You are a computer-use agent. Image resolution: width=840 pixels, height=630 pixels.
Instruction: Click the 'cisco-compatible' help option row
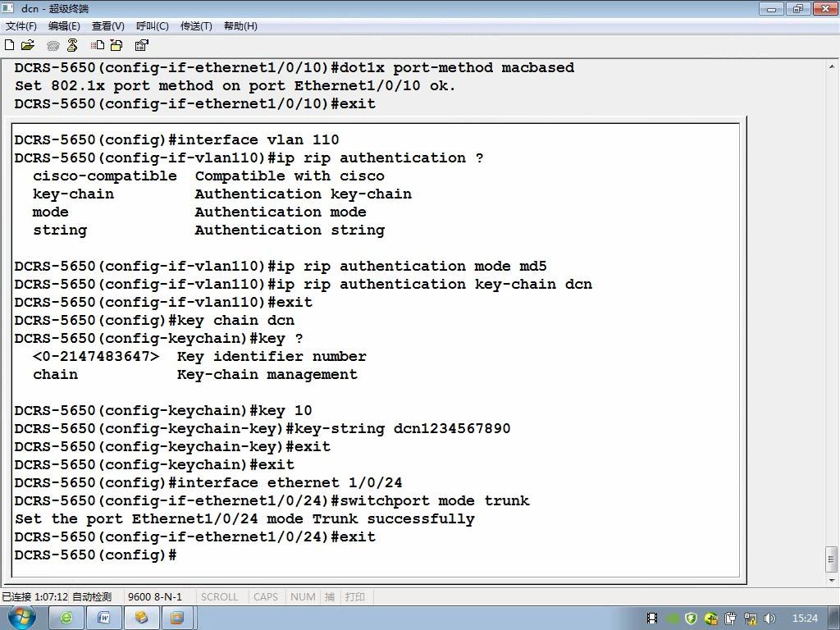(208, 176)
